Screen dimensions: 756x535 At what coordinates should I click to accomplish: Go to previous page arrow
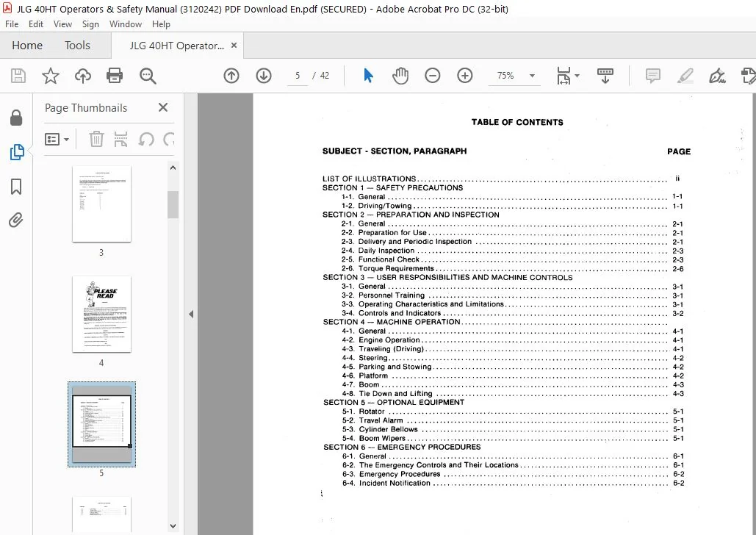[231, 76]
